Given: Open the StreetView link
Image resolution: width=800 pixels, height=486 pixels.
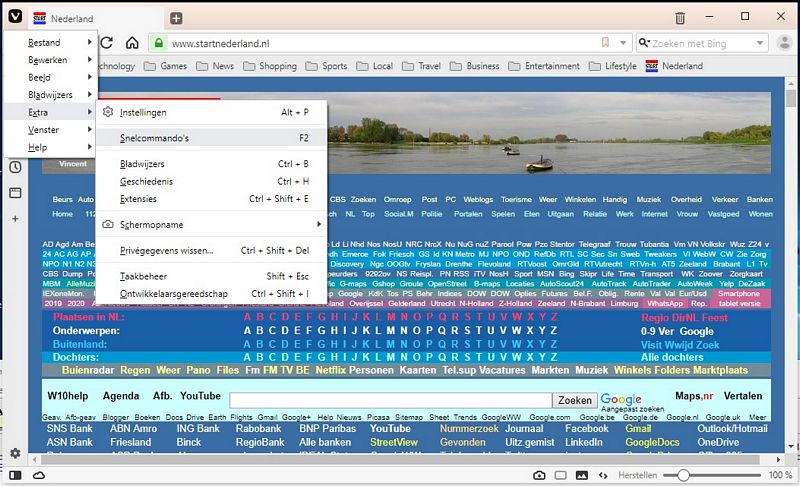Looking at the screenshot, I should (393, 442).
